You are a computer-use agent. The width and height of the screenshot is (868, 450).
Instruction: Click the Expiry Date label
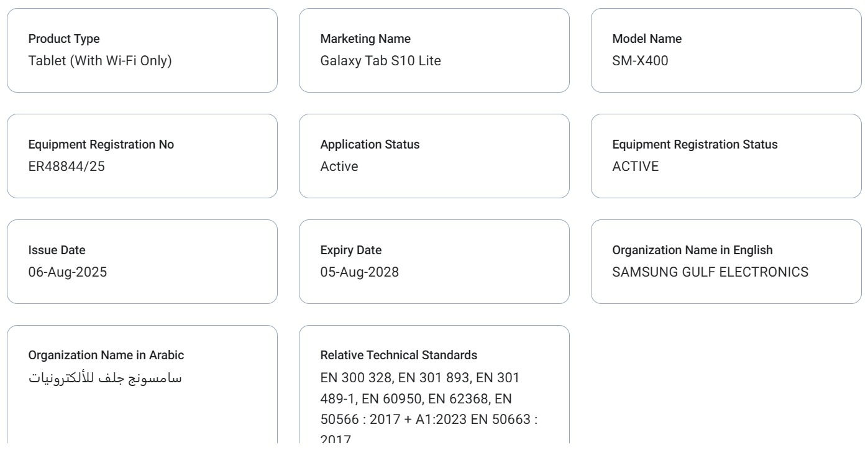pyautogui.click(x=351, y=250)
